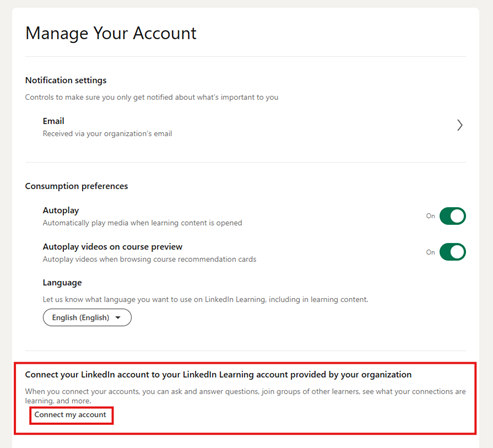Click the Language label
The width and height of the screenshot is (493, 448).
62,283
